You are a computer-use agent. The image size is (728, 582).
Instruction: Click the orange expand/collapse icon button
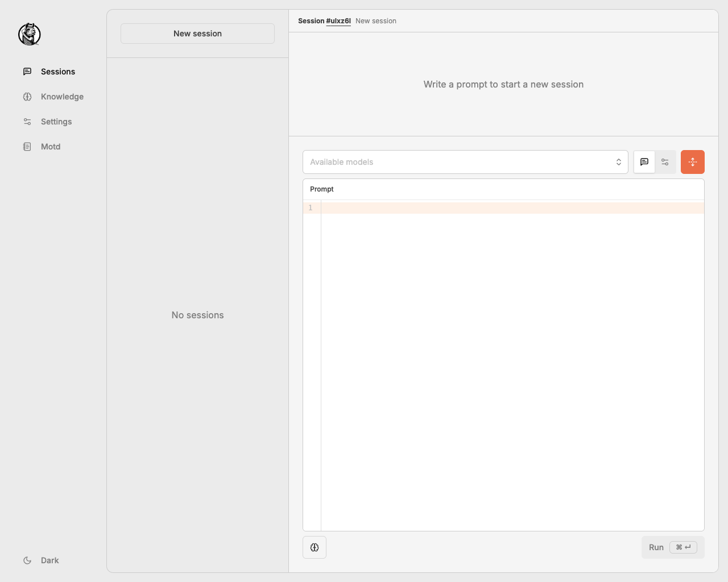coord(693,162)
